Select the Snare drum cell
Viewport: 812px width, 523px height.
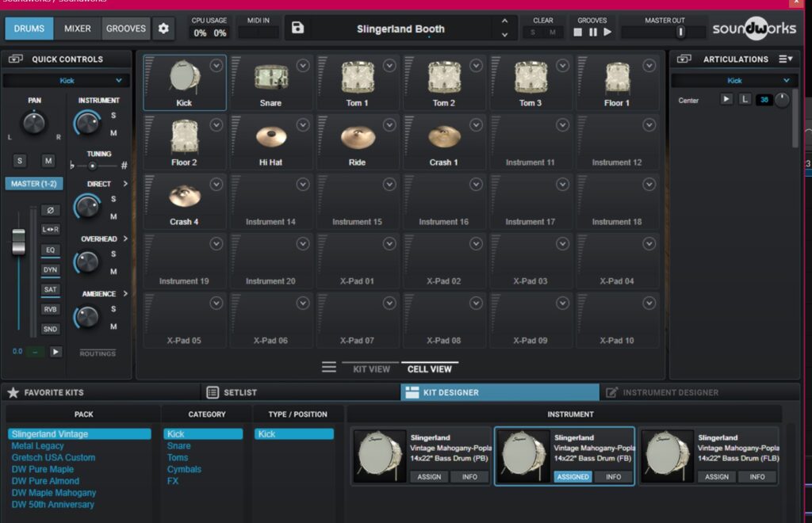(271, 82)
